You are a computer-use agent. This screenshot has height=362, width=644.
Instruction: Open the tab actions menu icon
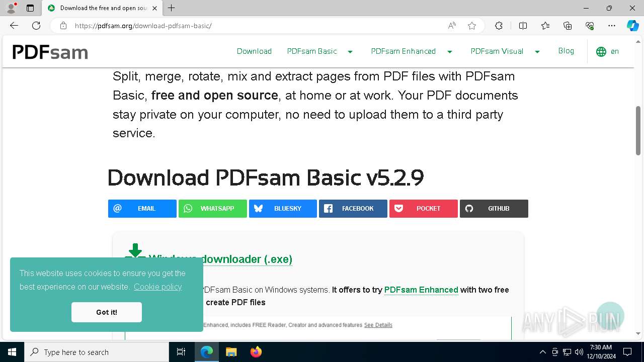click(x=30, y=8)
